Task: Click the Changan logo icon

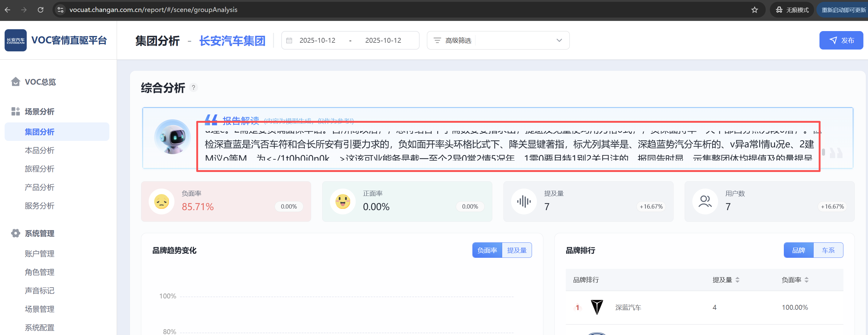Action: [15, 40]
